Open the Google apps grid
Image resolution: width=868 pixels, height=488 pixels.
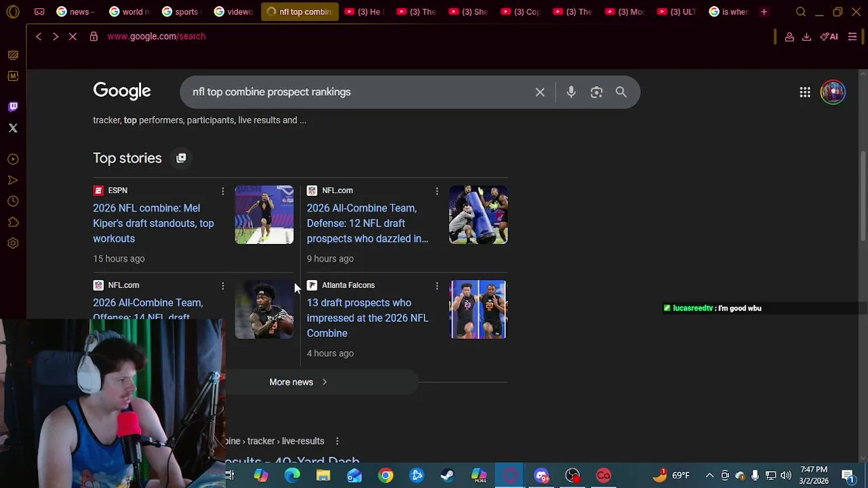tap(805, 92)
